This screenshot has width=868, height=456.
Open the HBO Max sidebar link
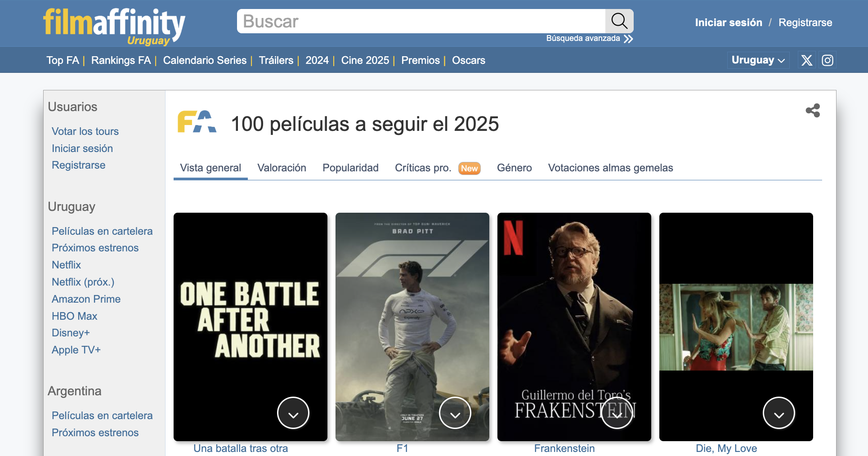[x=74, y=316]
